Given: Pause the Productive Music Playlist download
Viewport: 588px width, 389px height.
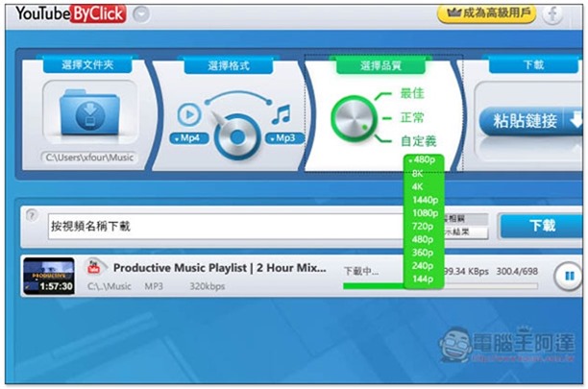Looking at the screenshot, I should (567, 277).
